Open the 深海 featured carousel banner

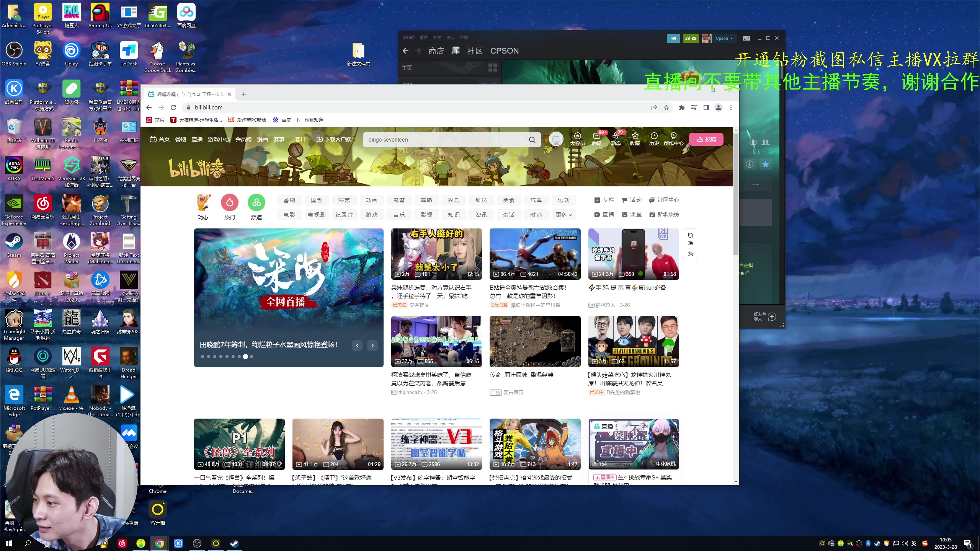pyautogui.click(x=289, y=298)
